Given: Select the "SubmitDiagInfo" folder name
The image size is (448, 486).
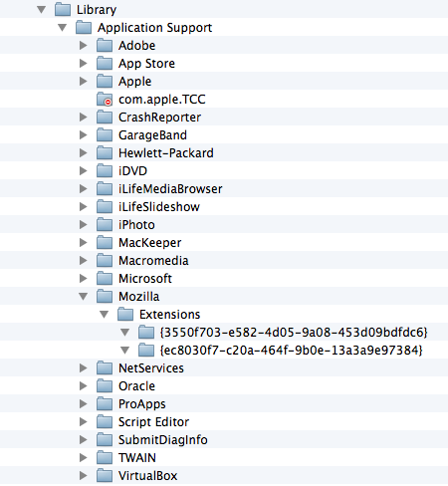Looking at the screenshot, I should 163,440.
